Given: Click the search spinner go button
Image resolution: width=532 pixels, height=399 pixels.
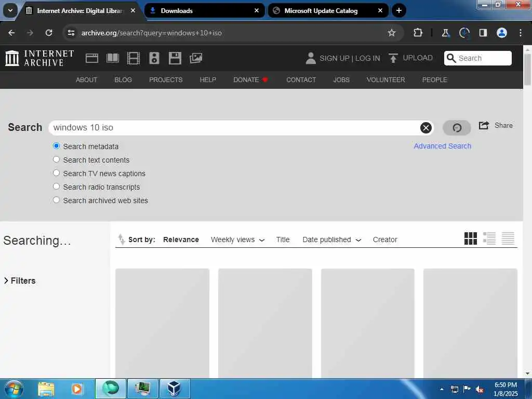Looking at the screenshot, I should pos(457,128).
